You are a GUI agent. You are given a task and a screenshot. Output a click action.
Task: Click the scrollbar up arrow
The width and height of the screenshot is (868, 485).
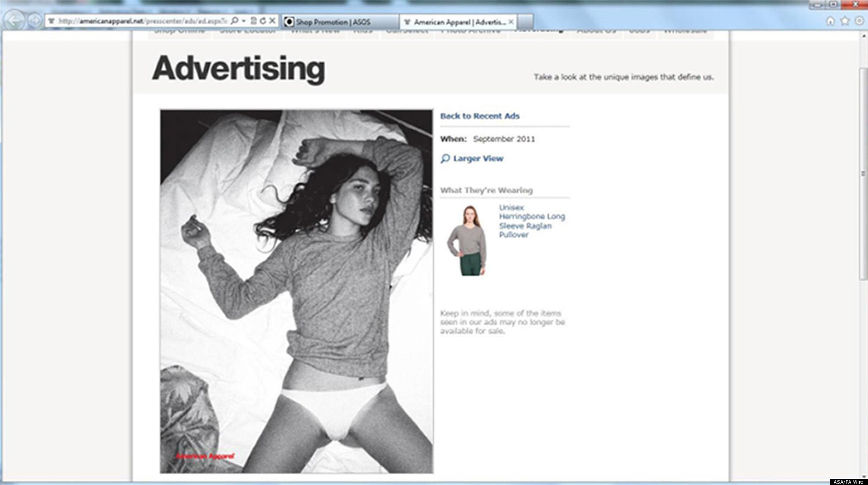point(863,36)
